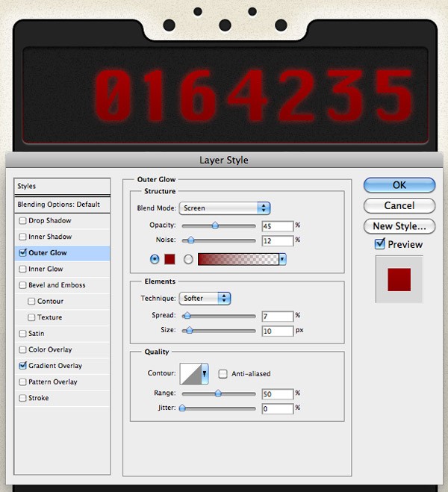Click the Opacity value field
Image resolution: width=448 pixels, height=492 pixels.
pyautogui.click(x=278, y=226)
